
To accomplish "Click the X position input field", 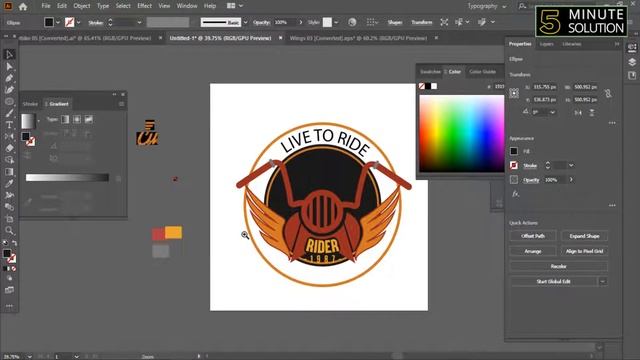I will click(545, 87).
